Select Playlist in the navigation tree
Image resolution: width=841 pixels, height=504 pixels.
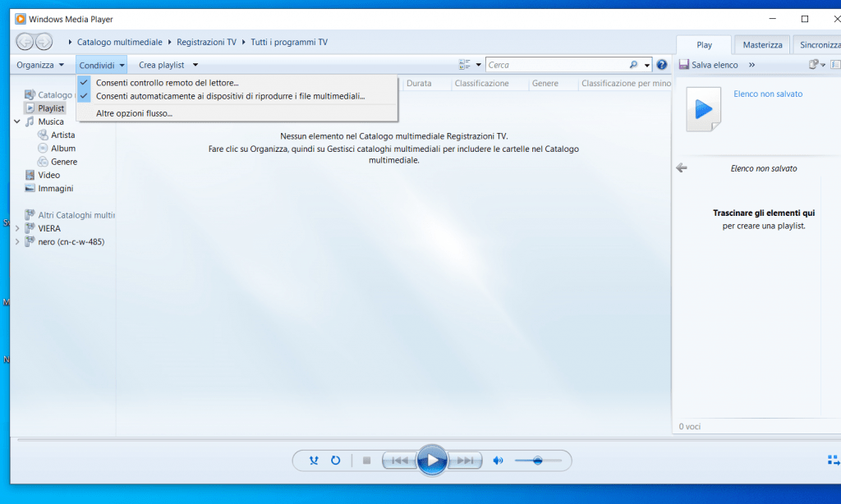(x=51, y=108)
